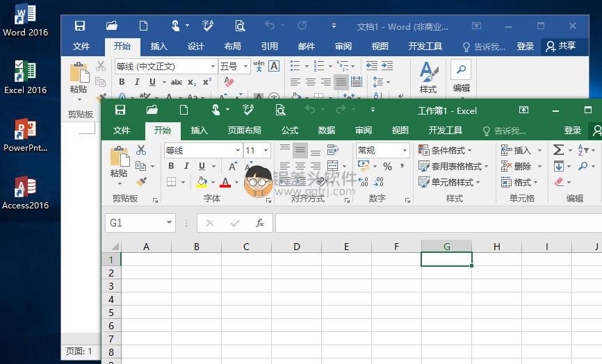Click the New workbook icon in Excel's toolbar
This screenshot has height=364, width=602.
[x=184, y=110]
